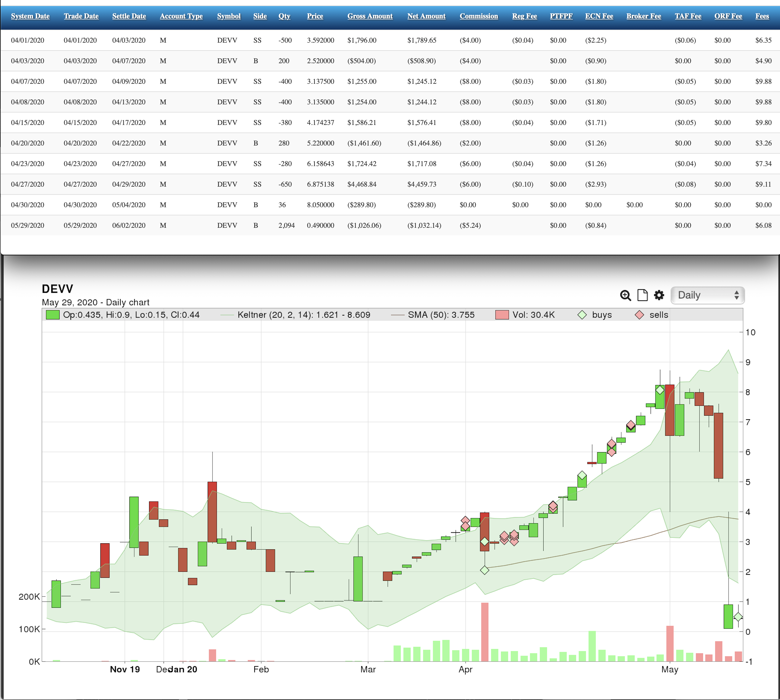Sort by Net Amount column
Image resolution: width=780 pixels, height=700 pixels.
tap(426, 16)
